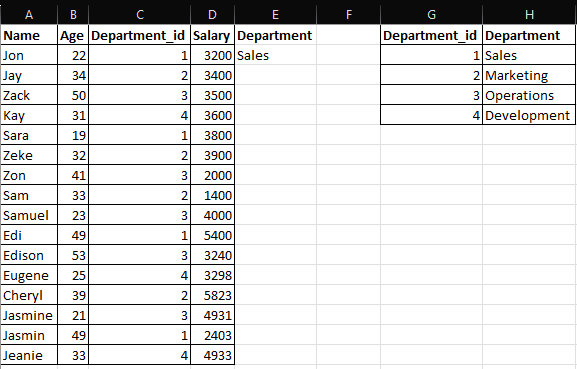The height and width of the screenshot is (369, 577).
Task: Select column E header
Action: (275, 15)
